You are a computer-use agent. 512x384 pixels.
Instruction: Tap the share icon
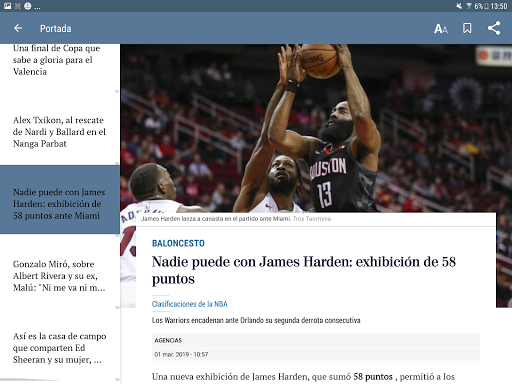tap(494, 28)
